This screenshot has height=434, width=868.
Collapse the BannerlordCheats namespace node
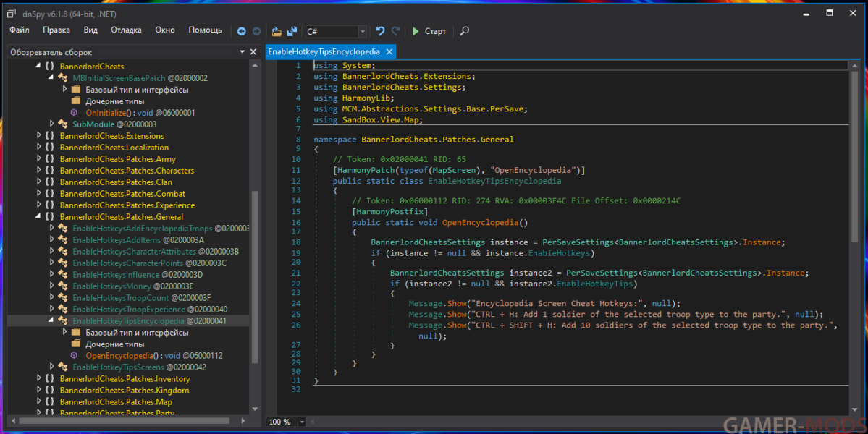click(x=38, y=66)
